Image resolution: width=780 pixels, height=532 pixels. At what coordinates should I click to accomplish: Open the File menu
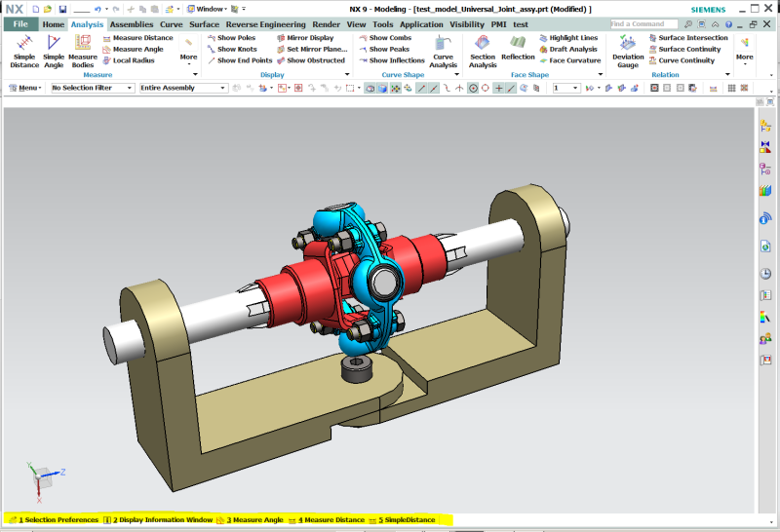pos(20,24)
